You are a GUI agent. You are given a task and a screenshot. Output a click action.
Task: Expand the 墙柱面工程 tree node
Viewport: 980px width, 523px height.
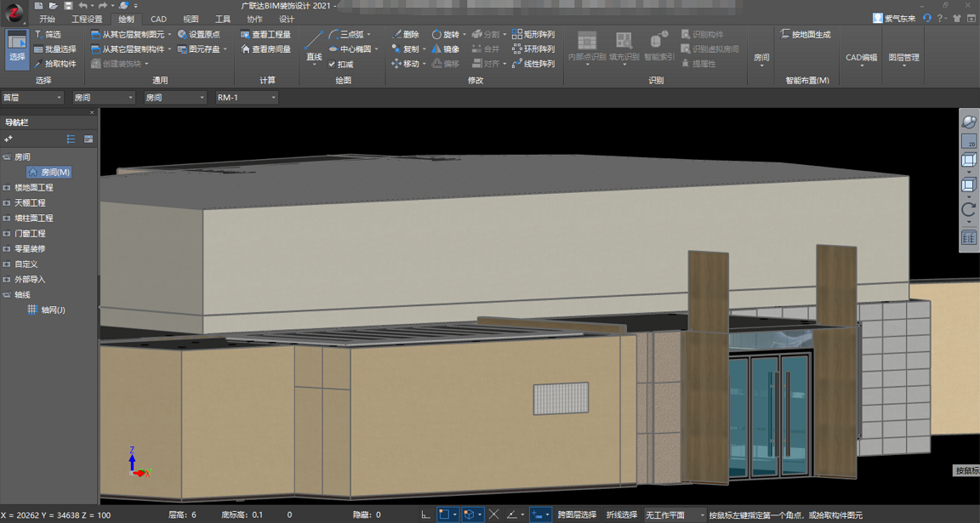coord(7,219)
